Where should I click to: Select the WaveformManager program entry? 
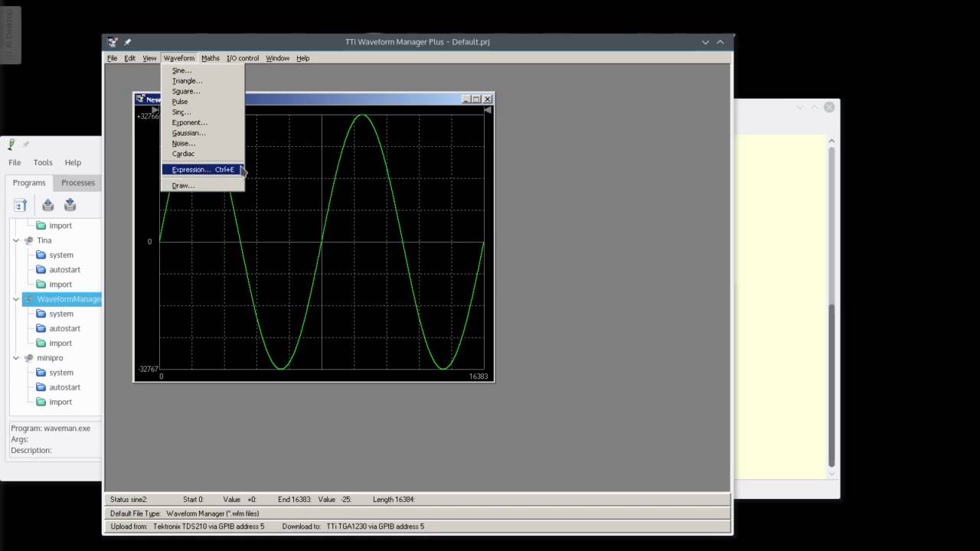69,299
